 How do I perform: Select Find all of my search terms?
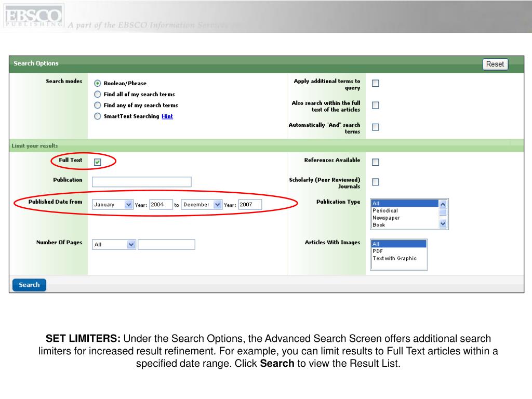tap(97, 94)
